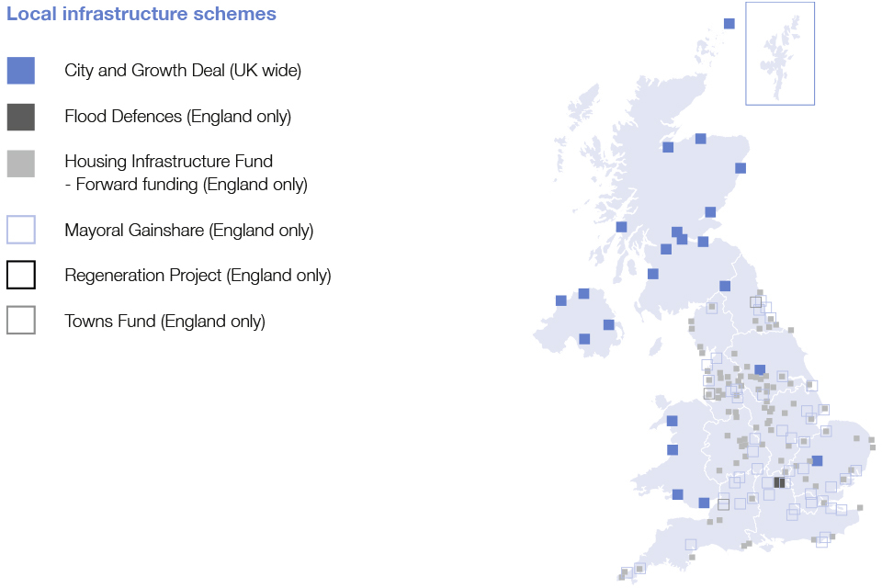Image resolution: width=882 pixels, height=588 pixels.
Task: Click the "Local infrastructure schemes" heading
Action: coord(141,15)
